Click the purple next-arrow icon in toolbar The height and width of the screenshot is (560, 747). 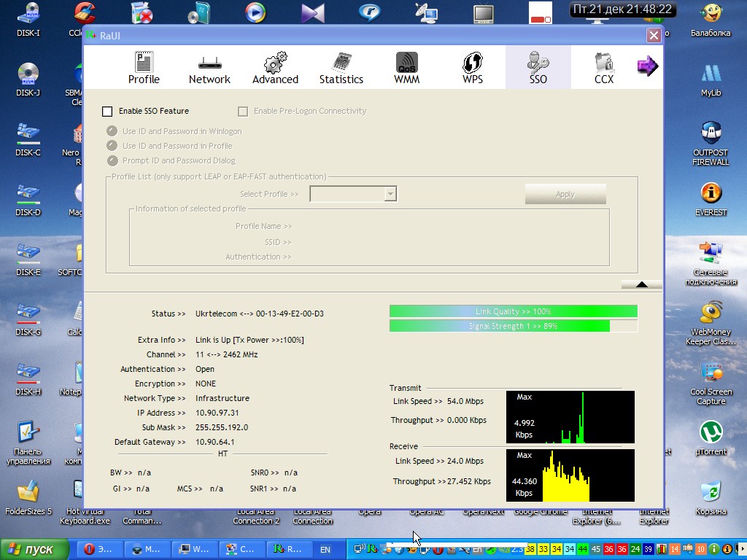click(647, 66)
